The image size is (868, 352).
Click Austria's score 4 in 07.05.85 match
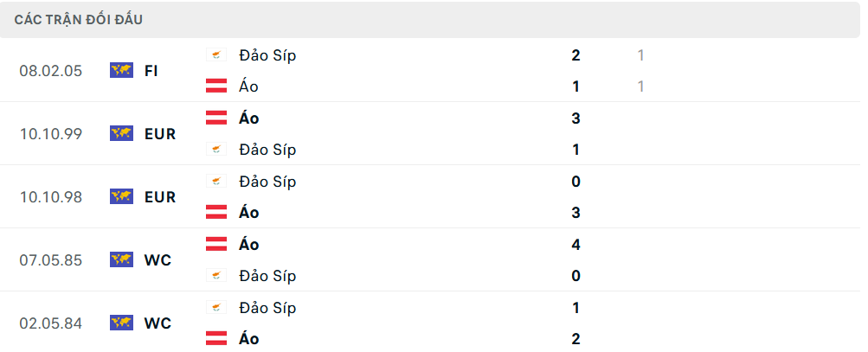tap(575, 245)
